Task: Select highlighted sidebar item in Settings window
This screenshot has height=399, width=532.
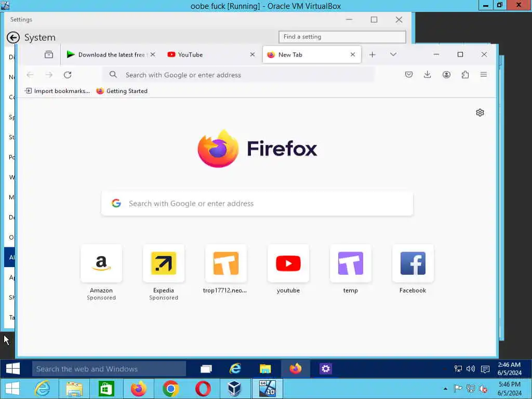Action: tap(9, 257)
